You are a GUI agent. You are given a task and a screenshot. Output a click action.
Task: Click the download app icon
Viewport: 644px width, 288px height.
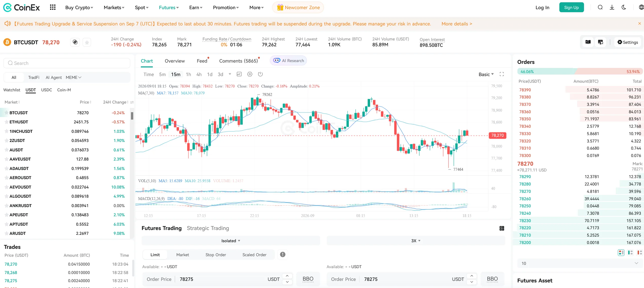click(x=612, y=7)
